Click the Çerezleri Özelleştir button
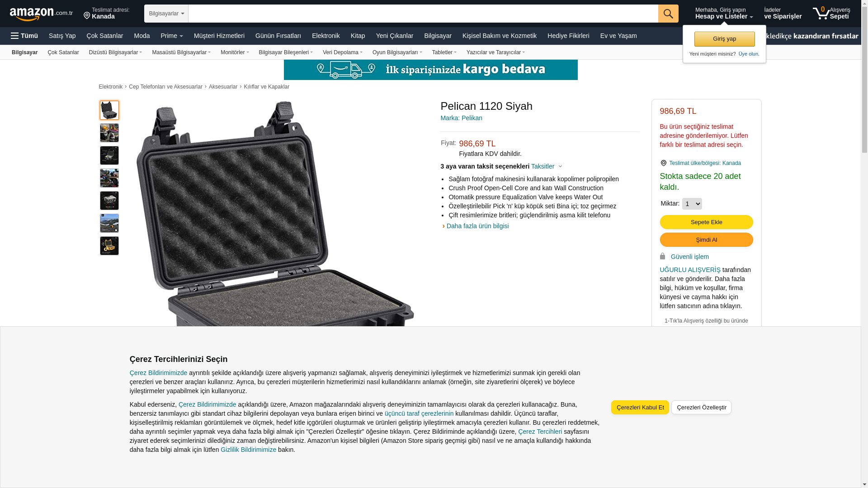 click(x=701, y=408)
